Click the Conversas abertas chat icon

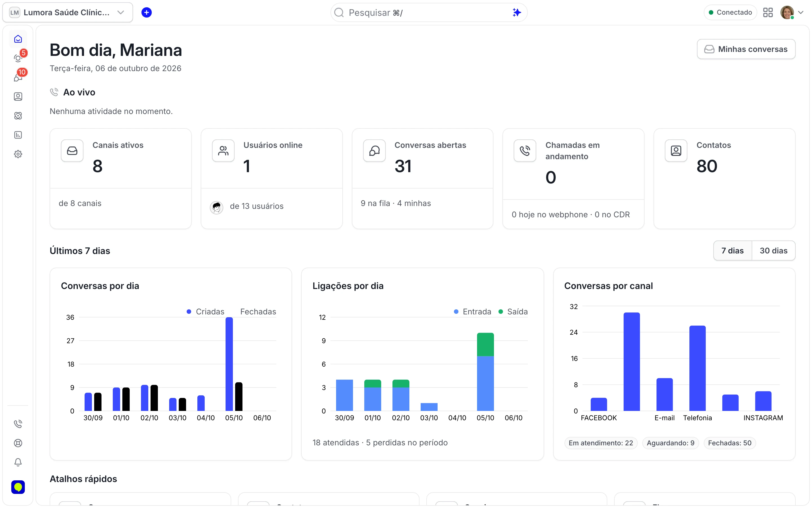[x=374, y=151]
